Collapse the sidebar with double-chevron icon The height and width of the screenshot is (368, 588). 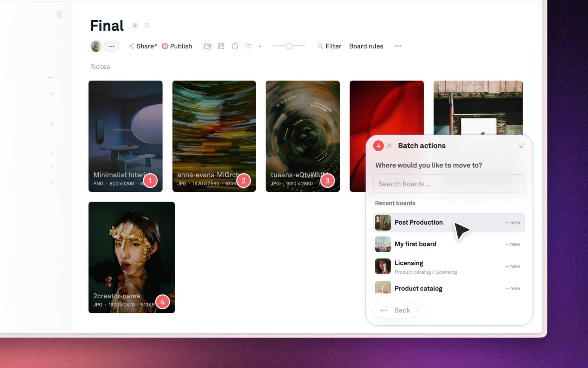click(59, 14)
